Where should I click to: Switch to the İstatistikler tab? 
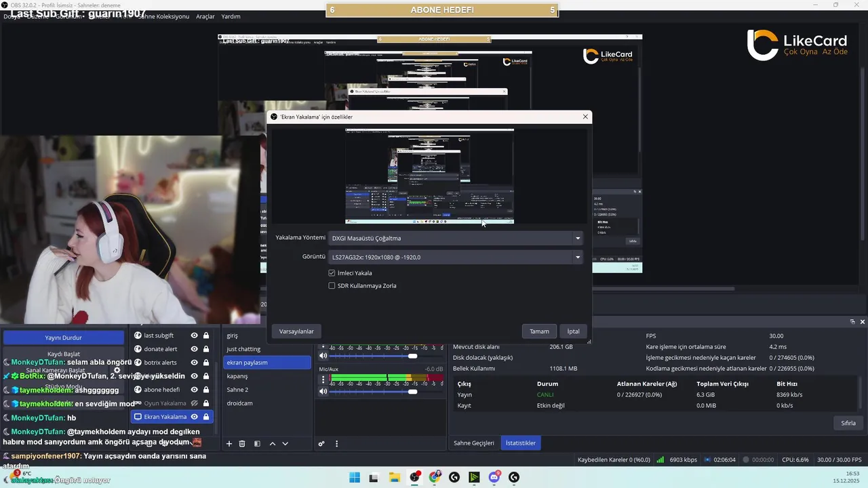(521, 443)
